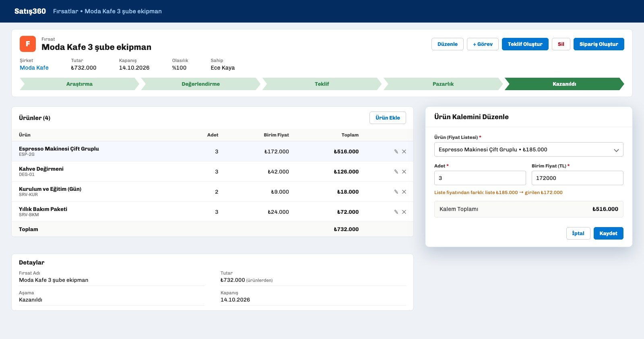
Task: Click the ₺126.000 total cell
Action: click(346, 172)
